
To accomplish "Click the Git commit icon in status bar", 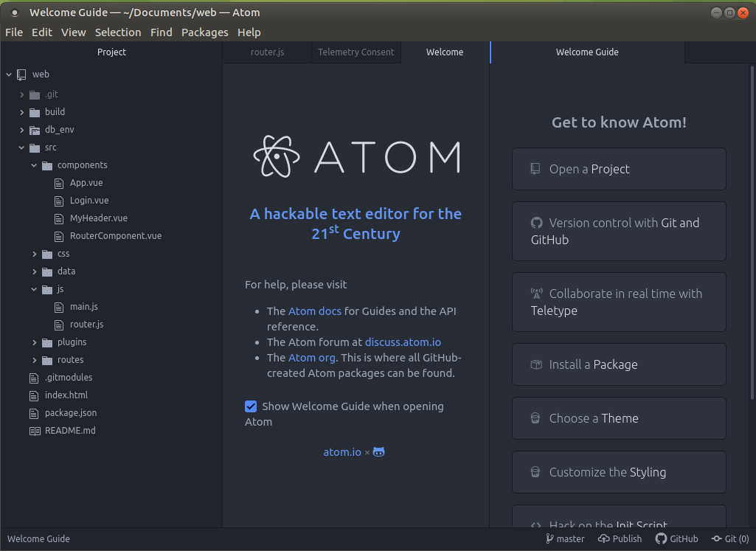I will [717, 538].
